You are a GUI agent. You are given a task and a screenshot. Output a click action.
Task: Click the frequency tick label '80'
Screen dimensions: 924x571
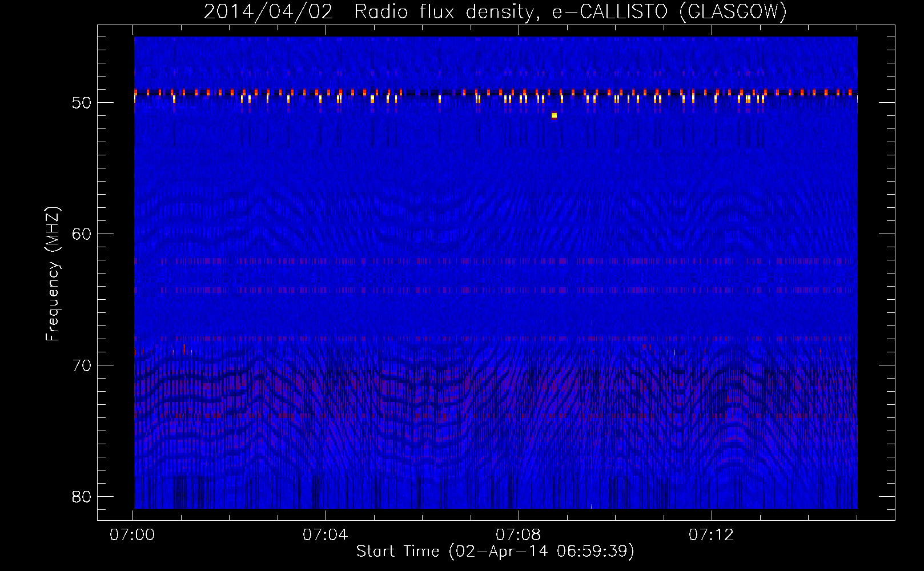[82, 497]
